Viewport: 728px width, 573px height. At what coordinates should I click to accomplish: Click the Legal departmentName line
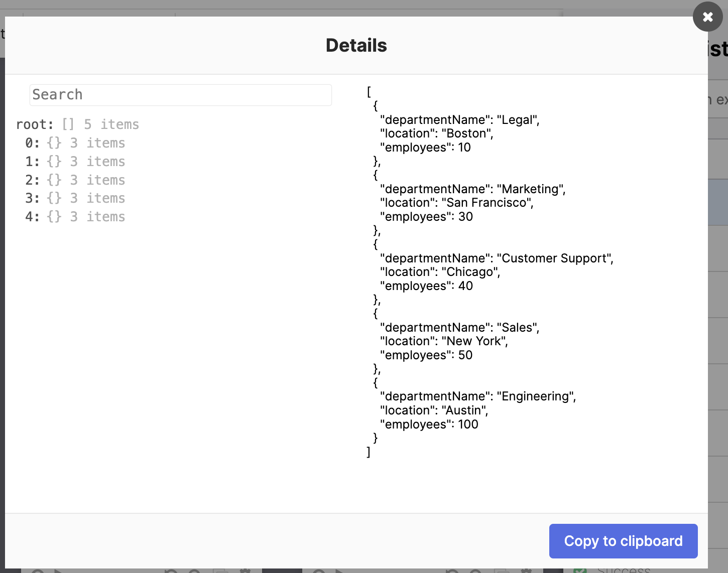pos(459,120)
